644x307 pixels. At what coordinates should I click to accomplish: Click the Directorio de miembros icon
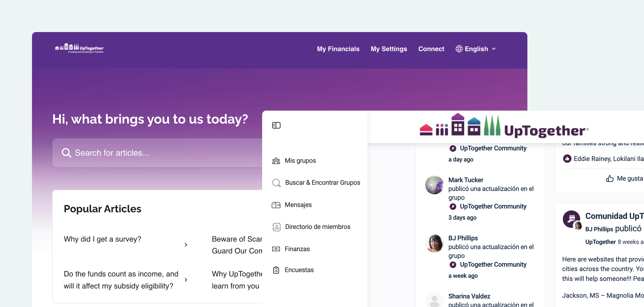click(x=276, y=227)
